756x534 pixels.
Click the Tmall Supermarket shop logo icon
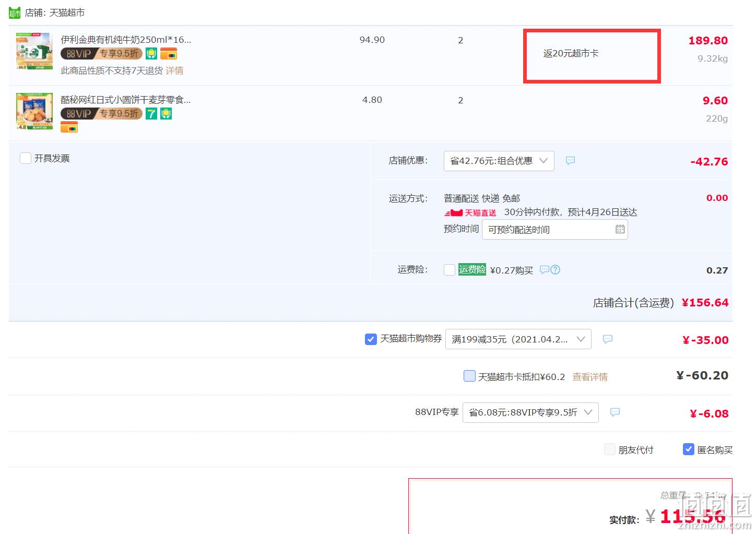tap(15, 13)
